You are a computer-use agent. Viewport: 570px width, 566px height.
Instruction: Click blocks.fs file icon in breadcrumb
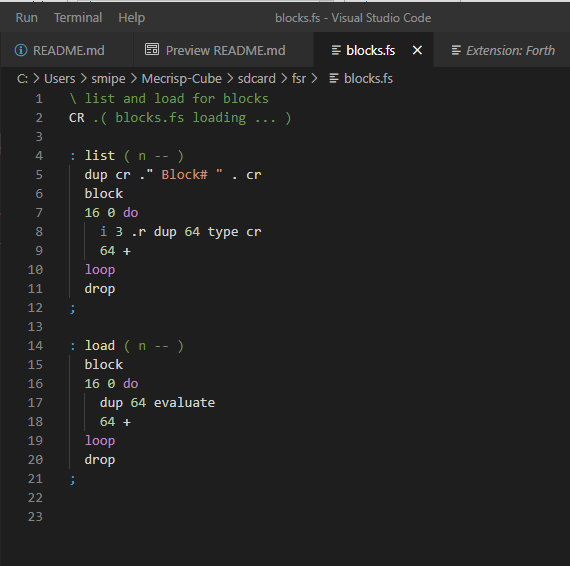(x=334, y=79)
